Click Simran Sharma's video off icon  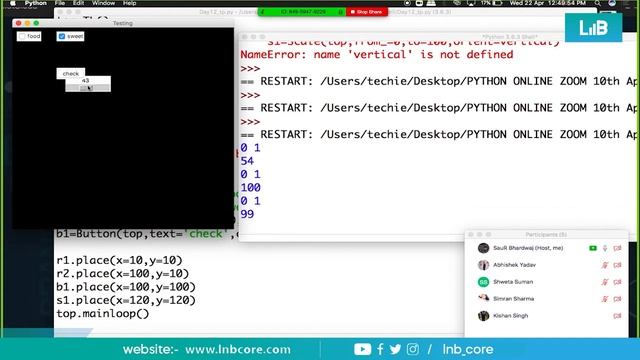(x=617, y=299)
